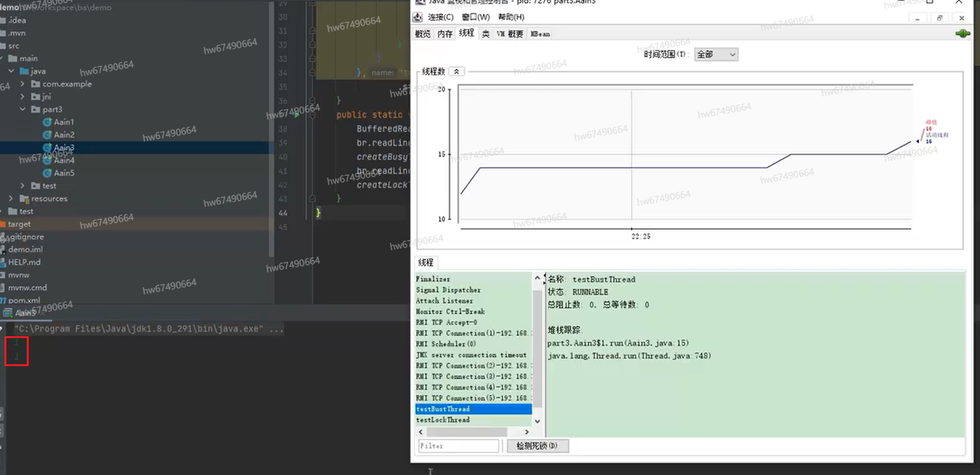
Task: Click the orange target folder icon
Action: tap(3, 224)
